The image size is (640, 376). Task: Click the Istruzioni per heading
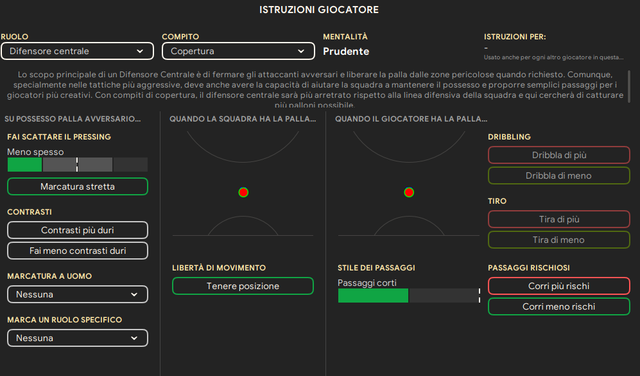(x=515, y=37)
